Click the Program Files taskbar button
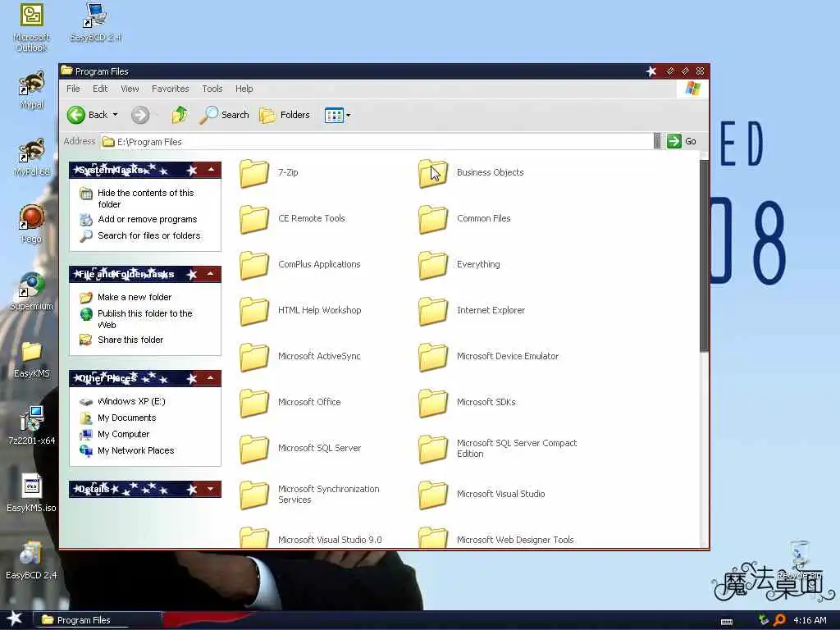The height and width of the screenshot is (630, 840). pyautogui.click(x=97, y=620)
